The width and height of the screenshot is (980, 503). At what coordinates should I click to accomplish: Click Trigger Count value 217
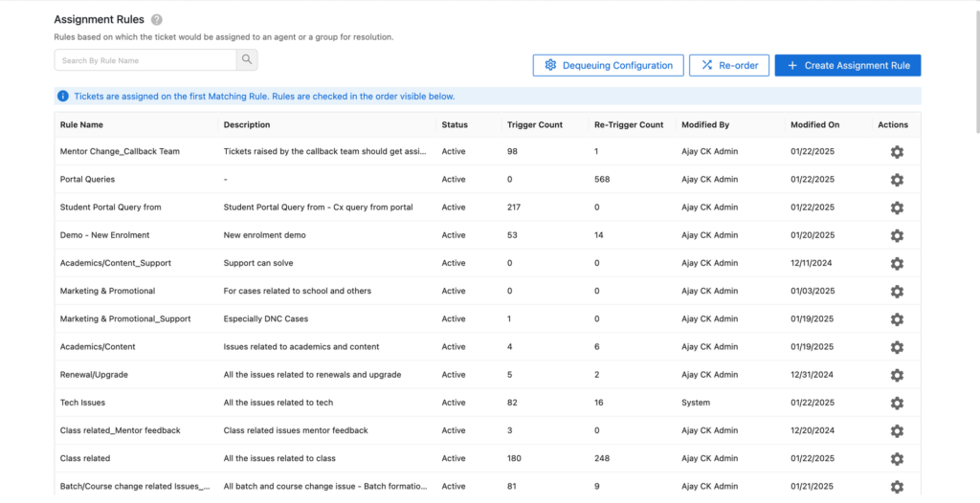tap(514, 208)
